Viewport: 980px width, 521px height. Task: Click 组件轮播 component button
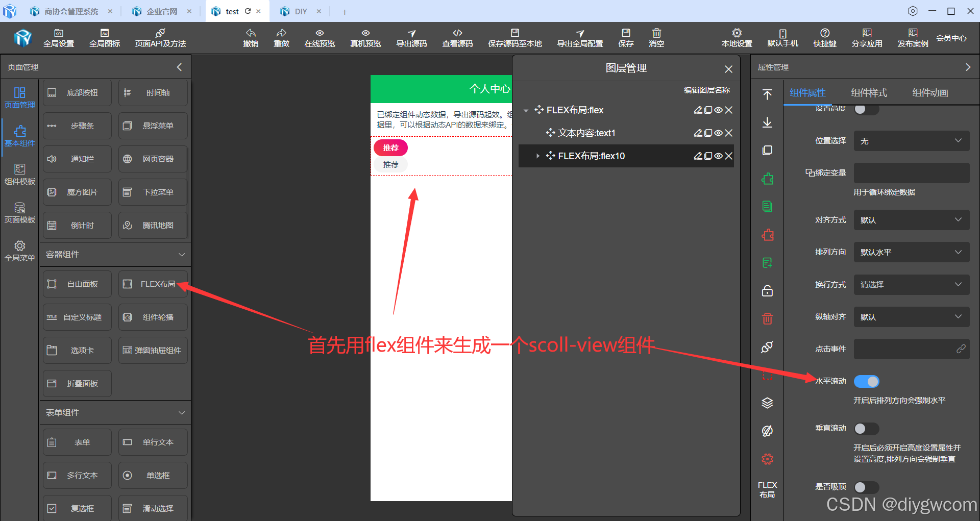coord(153,317)
